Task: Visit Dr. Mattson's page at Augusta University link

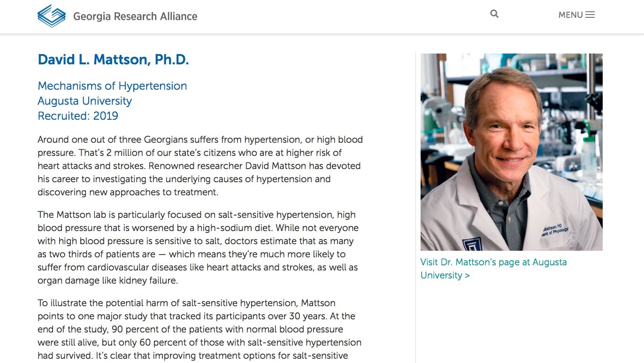Action: click(x=493, y=269)
